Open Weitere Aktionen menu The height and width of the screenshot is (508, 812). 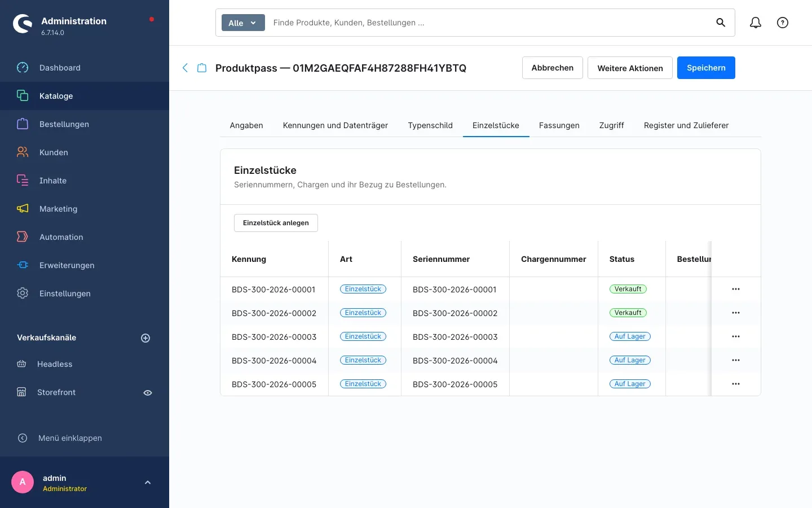click(630, 68)
